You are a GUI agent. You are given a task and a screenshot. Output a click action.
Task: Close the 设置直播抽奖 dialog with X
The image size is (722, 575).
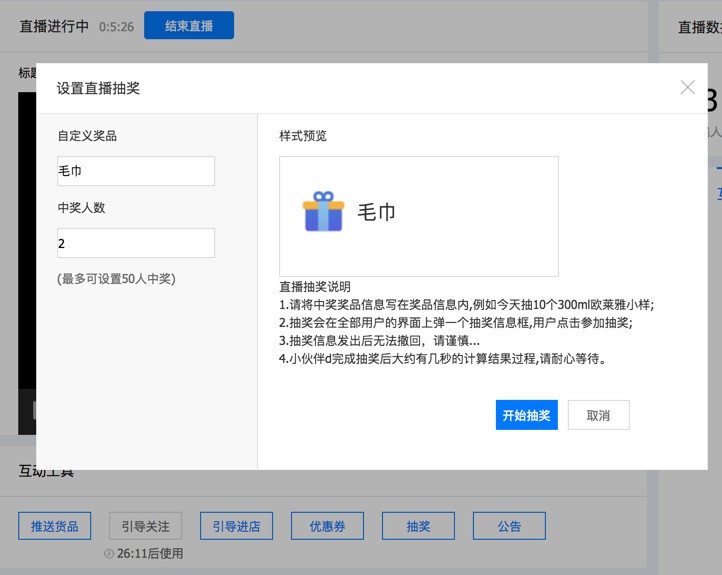[x=687, y=87]
